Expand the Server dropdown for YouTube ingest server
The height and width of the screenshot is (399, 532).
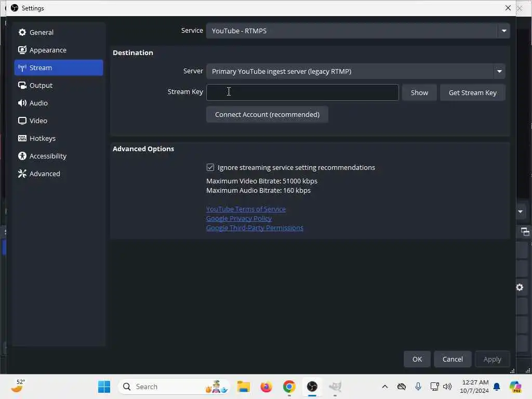355,71
